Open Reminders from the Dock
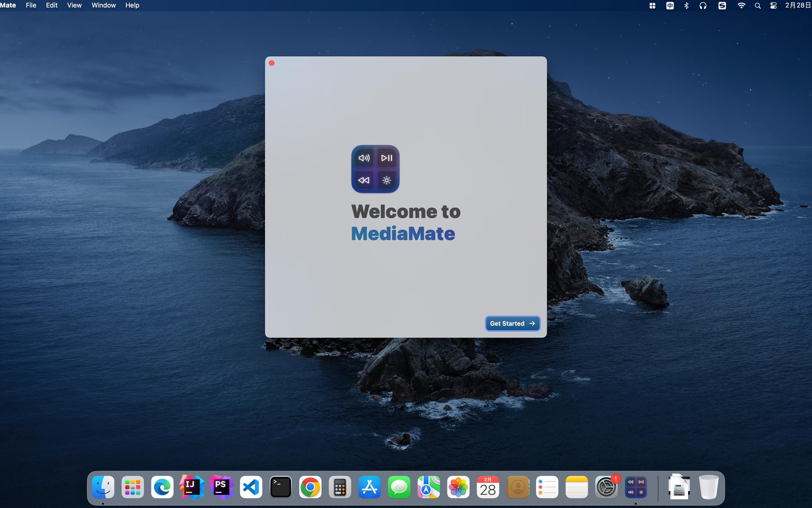812x508 pixels. point(547,487)
